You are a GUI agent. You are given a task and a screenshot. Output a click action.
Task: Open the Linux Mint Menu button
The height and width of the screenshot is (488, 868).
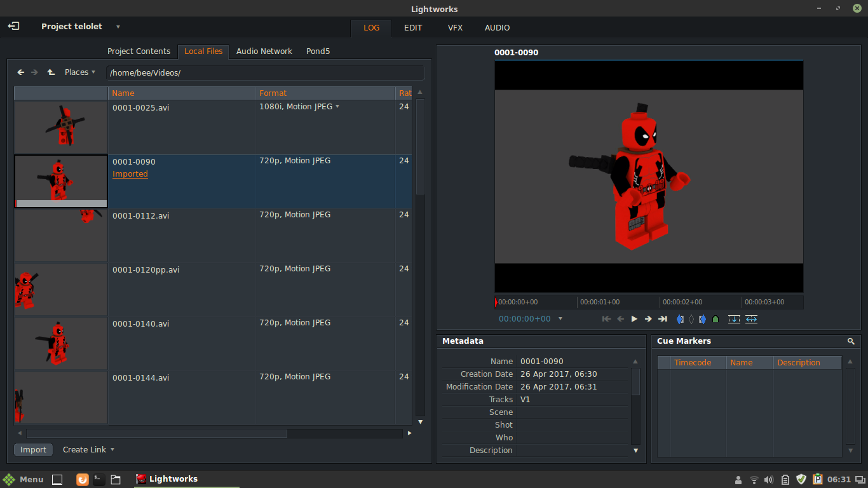pyautogui.click(x=24, y=479)
